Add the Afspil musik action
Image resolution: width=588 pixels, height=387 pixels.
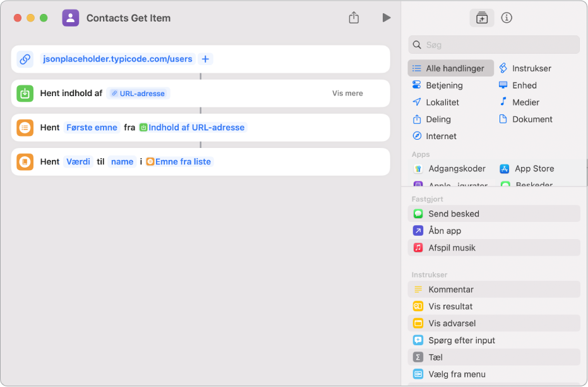click(x=493, y=248)
